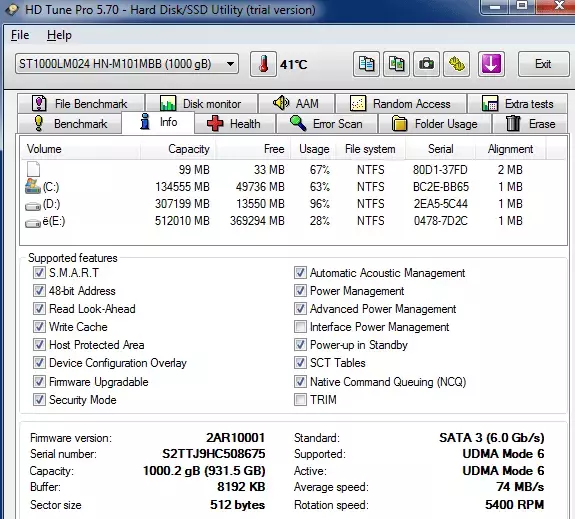This screenshot has width=575, height=519.
Task: Sort by the Capacity column header
Action: click(x=178, y=149)
